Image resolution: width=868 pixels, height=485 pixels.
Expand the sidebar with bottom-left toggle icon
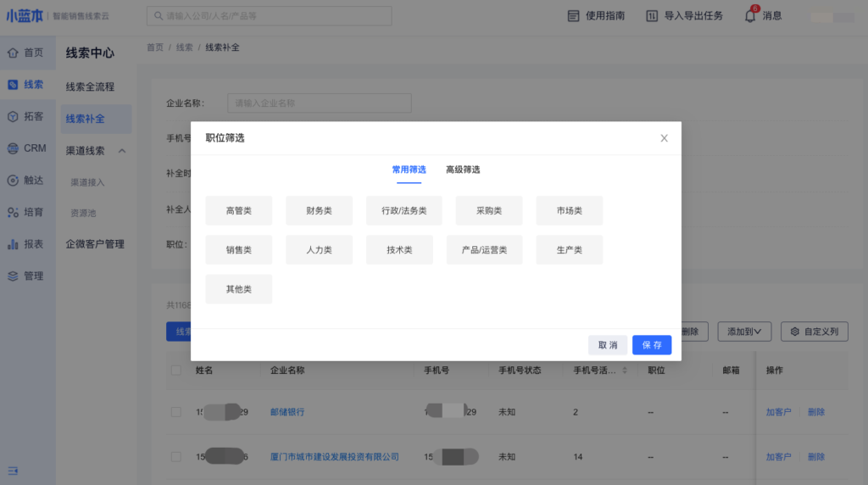point(13,471)
